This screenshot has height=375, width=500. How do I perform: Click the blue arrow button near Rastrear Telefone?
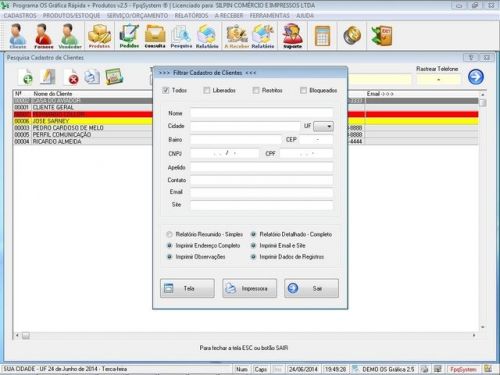pos(476,77)
